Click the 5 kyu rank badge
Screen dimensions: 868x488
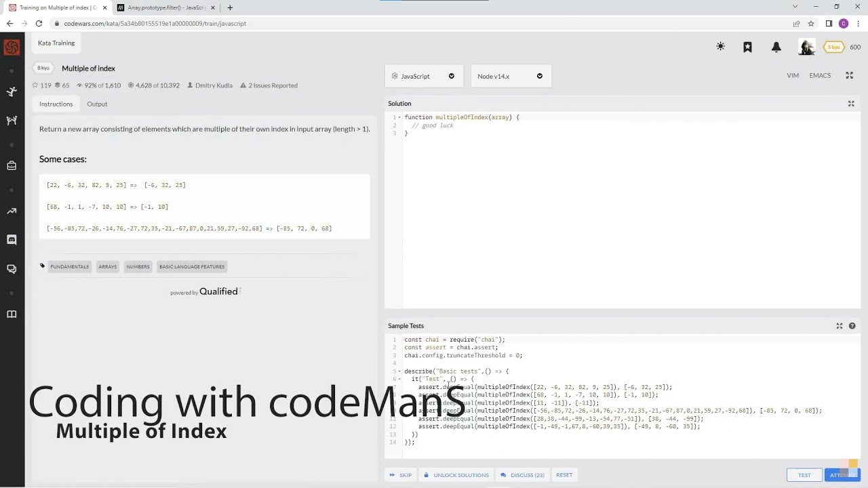(833, 47)
